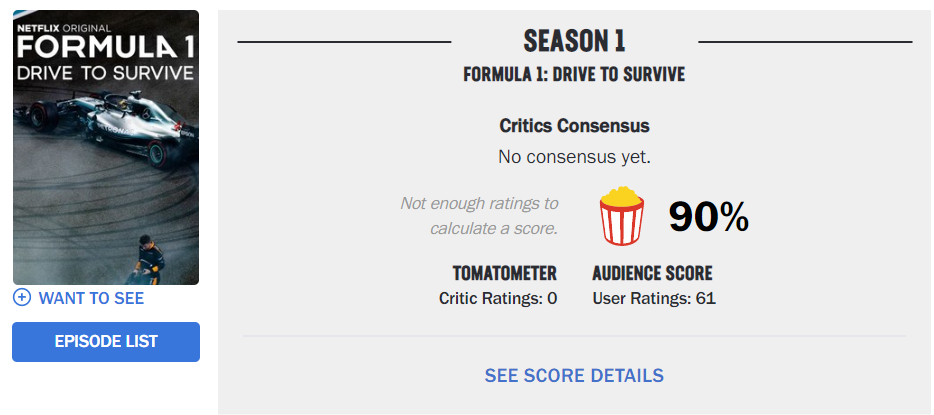934x415 pixels.
Task: Click the 'User Ratings: 61' count
Action: click(x=654, y=298)
